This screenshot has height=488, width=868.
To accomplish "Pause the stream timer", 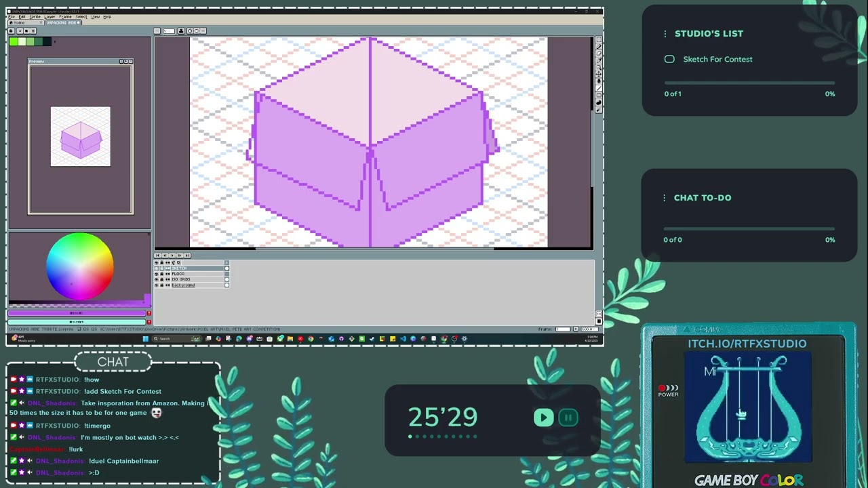I will point(568,418).
